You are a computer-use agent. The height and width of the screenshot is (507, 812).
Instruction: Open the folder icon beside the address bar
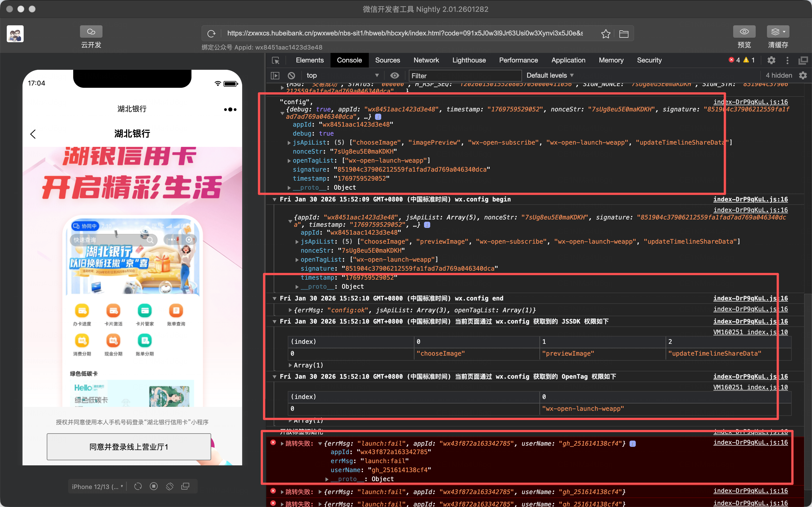(624, 33)
